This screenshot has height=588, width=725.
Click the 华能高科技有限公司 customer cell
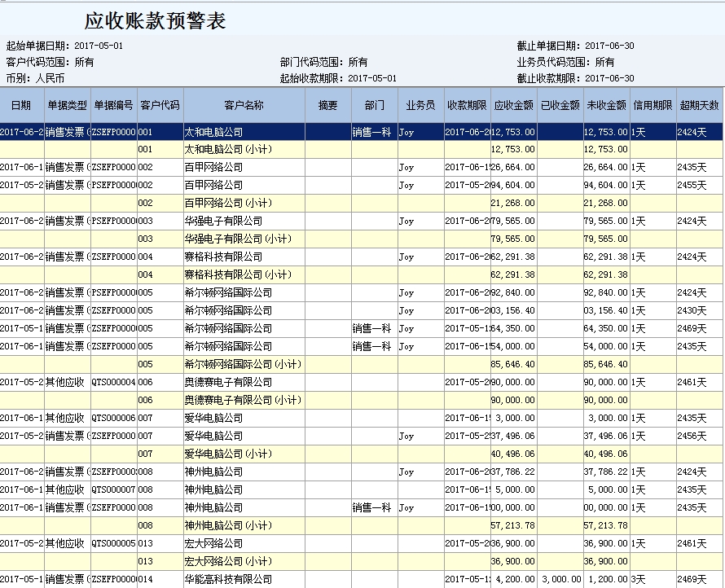pyautogui.click(x=244, y=579)
